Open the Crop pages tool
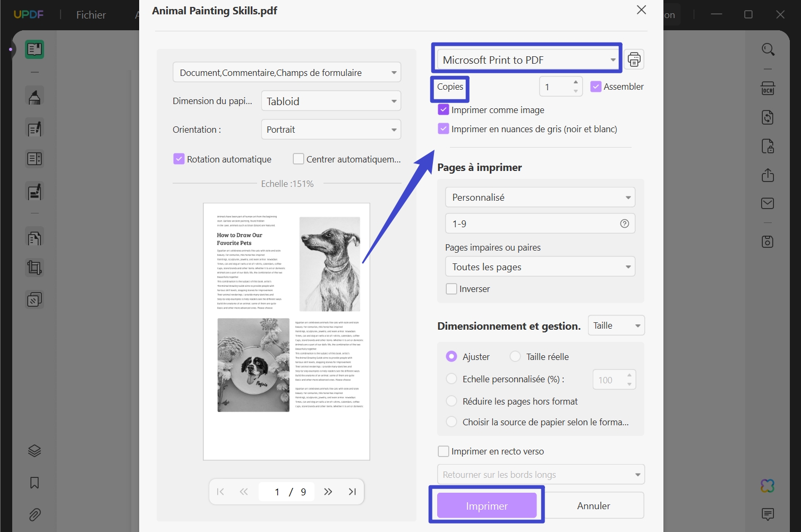 click(34, 267)
